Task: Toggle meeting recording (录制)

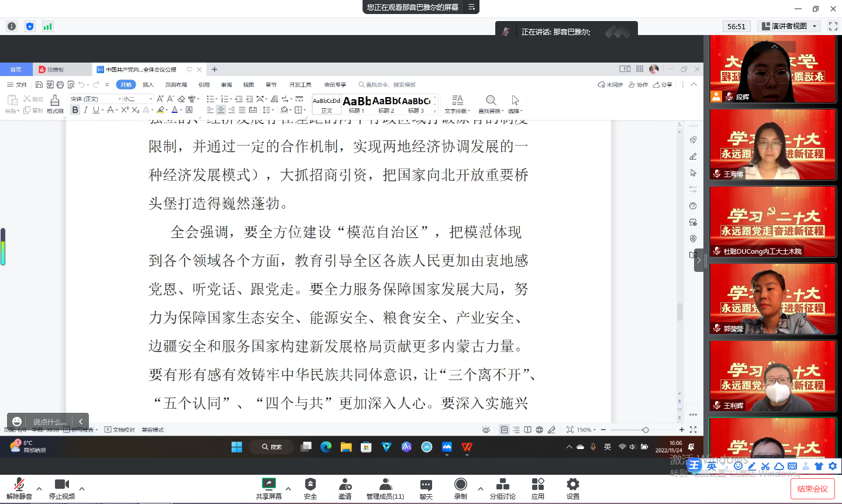Action: click(461, 488)
